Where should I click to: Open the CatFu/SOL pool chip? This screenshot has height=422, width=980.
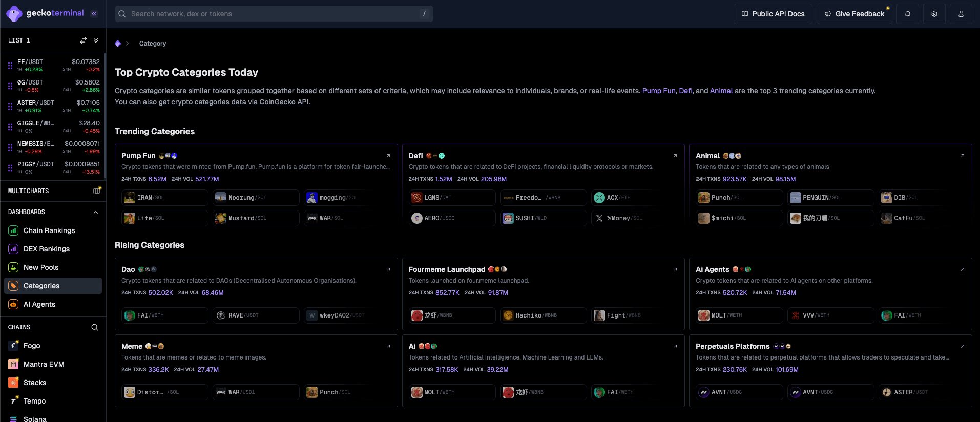[x=922, y=218]
